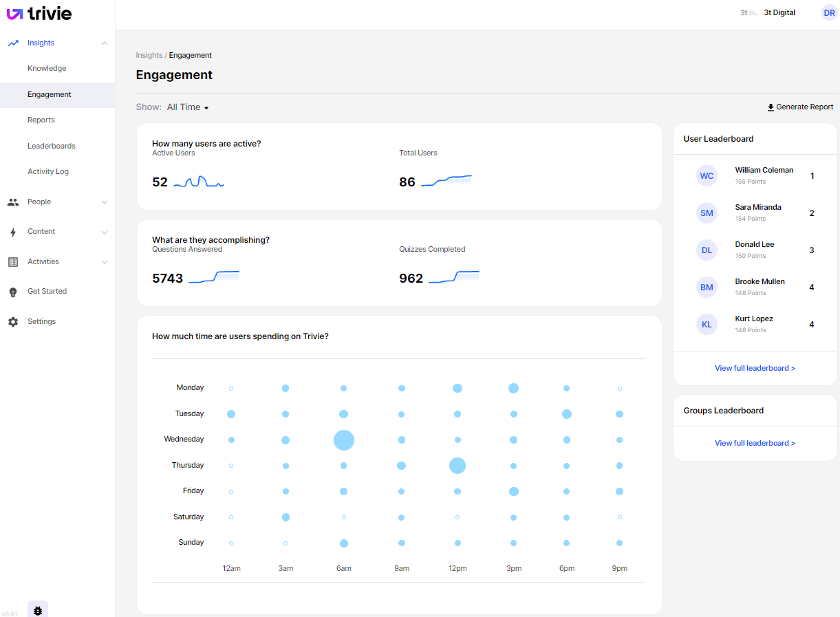Viewport: 840px width, 617px height.
Task: Select Leaderboards in the sidebar
Action: (52, 146)
